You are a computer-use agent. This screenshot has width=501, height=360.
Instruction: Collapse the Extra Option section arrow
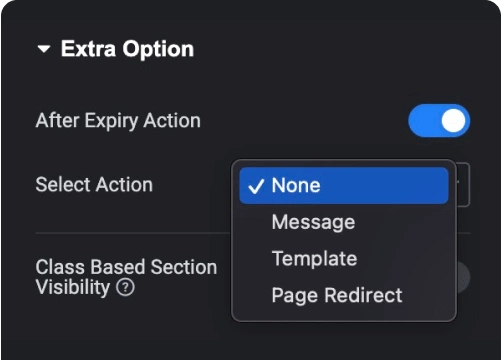point(44,49)
